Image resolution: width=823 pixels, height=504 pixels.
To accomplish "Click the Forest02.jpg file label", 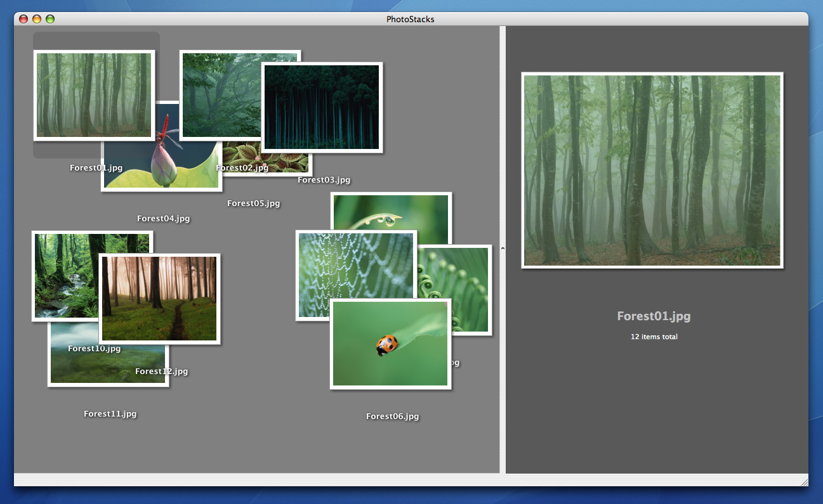I will pos(242,168).
